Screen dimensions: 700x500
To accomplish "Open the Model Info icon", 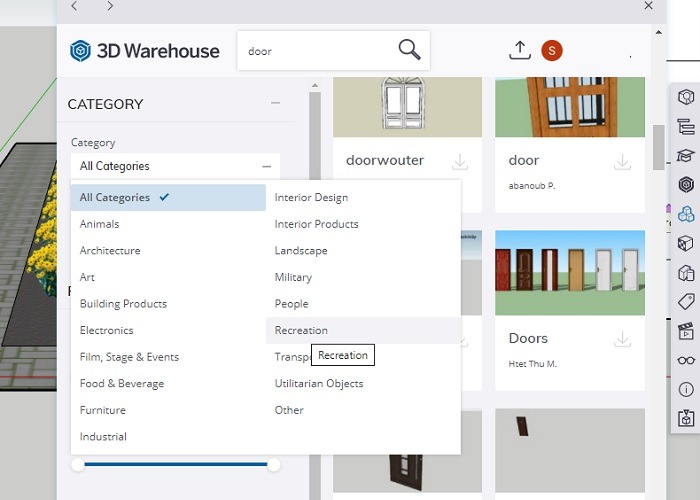I will tap(686, 390).
